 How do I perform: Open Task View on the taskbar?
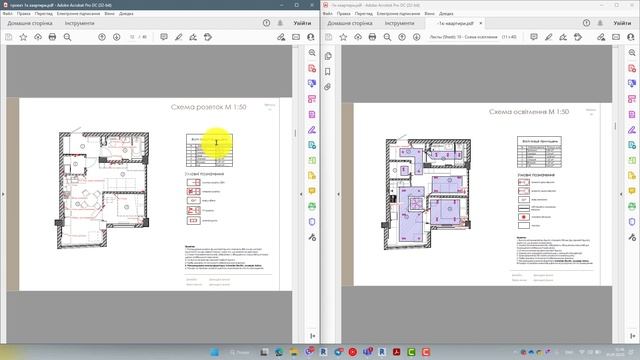[x=264, y=352]
